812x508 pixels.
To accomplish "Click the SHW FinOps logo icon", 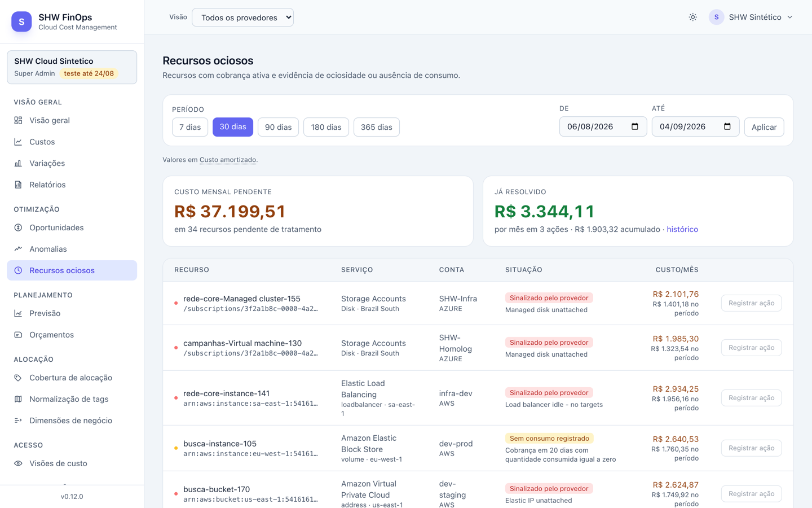I will [21, 21].
